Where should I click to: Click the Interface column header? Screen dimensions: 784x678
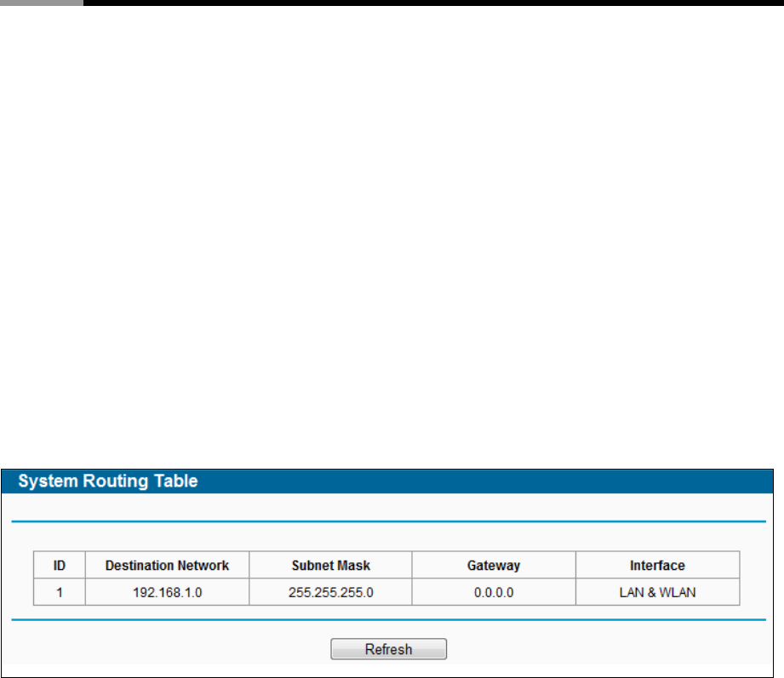(x=657, y=565)
